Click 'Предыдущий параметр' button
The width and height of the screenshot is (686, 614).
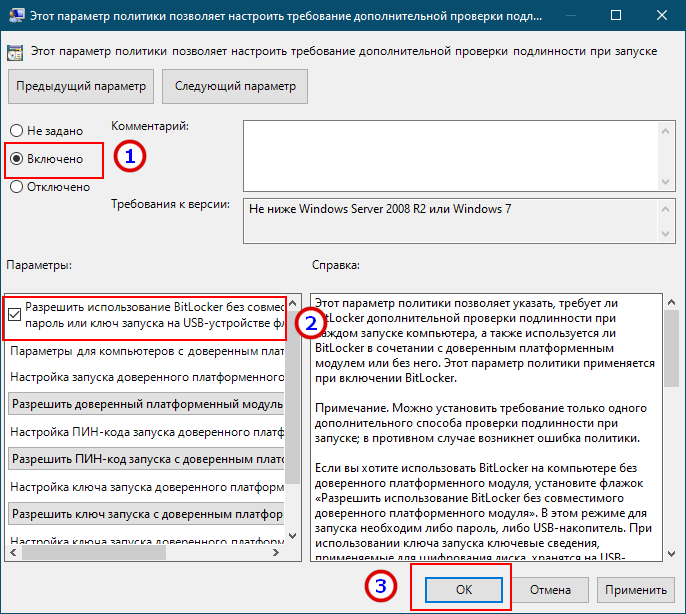81,86
